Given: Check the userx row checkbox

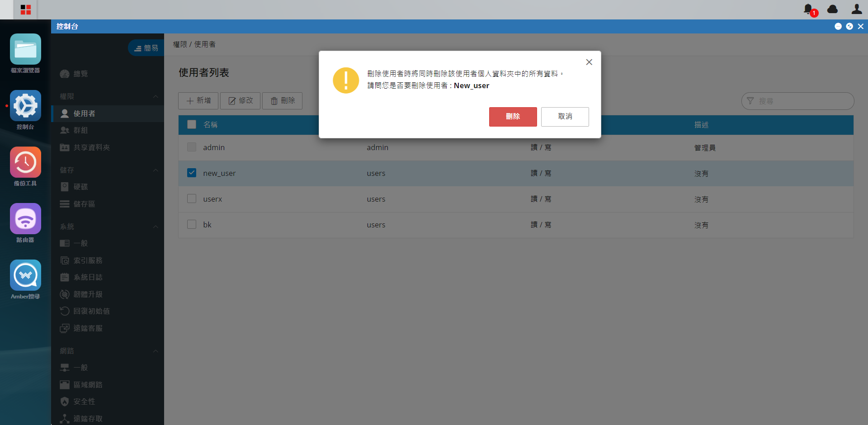Looking at the screenshot, I should click(192, 198).
